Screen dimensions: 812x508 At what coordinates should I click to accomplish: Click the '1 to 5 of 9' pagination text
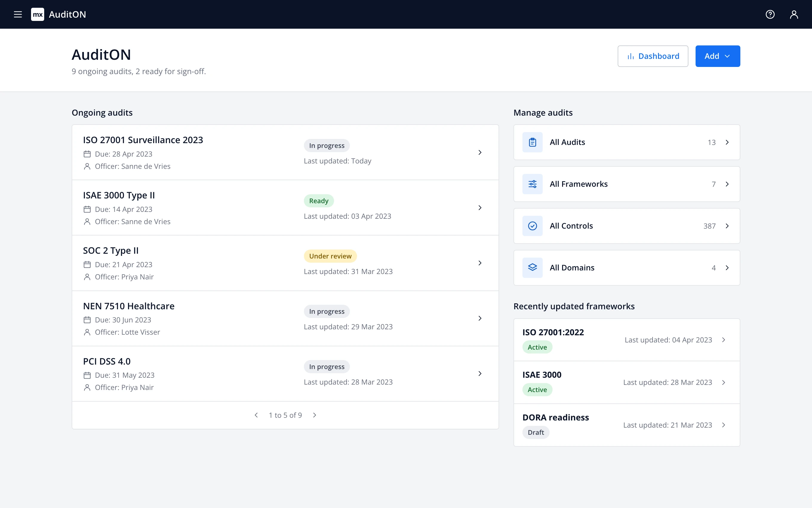[285, 415]
